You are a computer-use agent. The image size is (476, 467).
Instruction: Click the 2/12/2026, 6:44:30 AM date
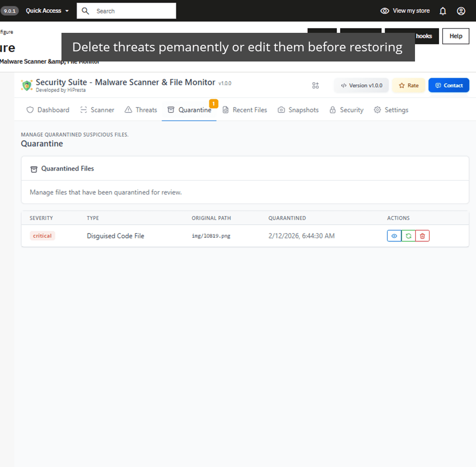[x=301, y=236]
